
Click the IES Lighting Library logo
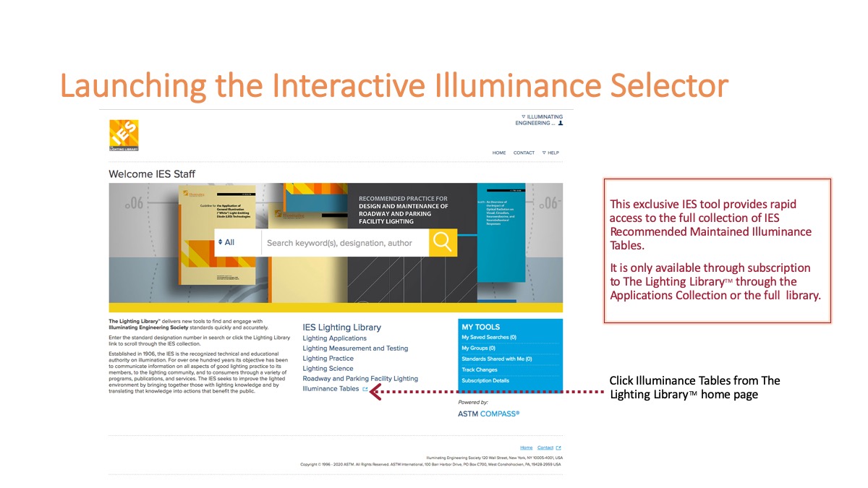click(124, 135)
